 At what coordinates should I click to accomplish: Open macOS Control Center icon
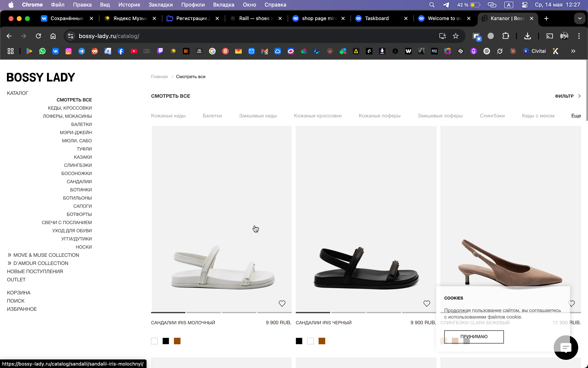[x=525, y=5]
